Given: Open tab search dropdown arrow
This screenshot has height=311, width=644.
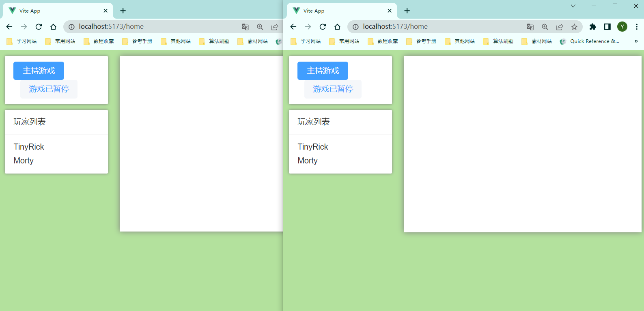Looking at the screenshot, I should pyautogui.click(x=573, y=6).
